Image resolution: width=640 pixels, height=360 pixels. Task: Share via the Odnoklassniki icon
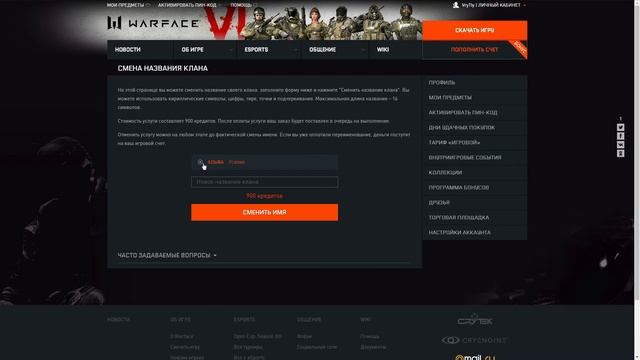[x=620, y=153]
